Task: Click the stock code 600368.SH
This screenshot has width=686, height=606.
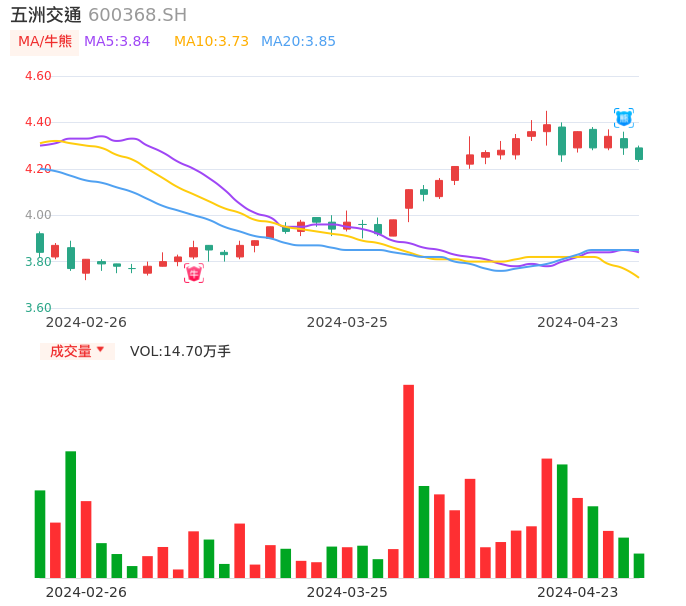Action: [x=137, y=15]
